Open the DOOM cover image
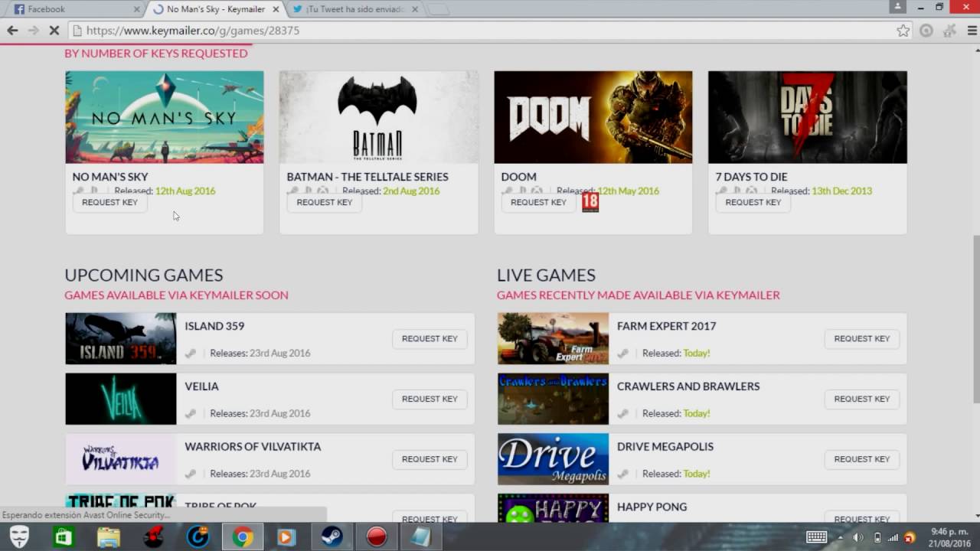This screenshot has width=980, height=551. (x=593, y=117)
